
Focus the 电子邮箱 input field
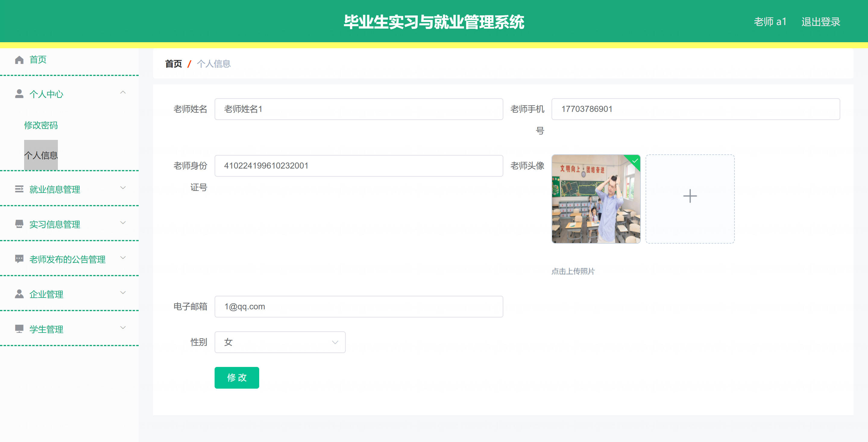point(359,306)
